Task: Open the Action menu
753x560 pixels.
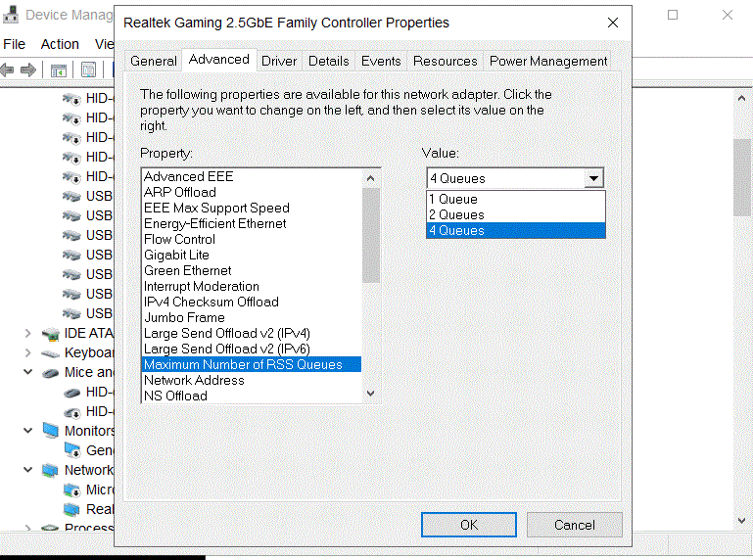Action: pos(60,44)
